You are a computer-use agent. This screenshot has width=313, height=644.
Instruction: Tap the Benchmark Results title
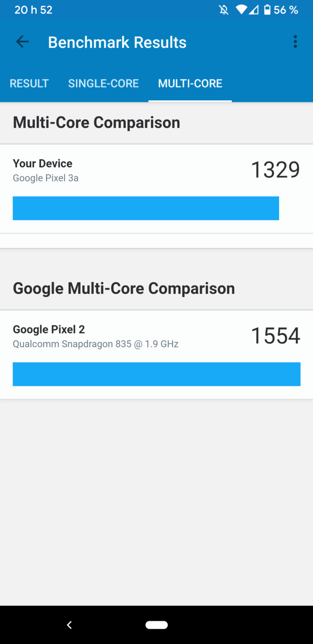117,42
